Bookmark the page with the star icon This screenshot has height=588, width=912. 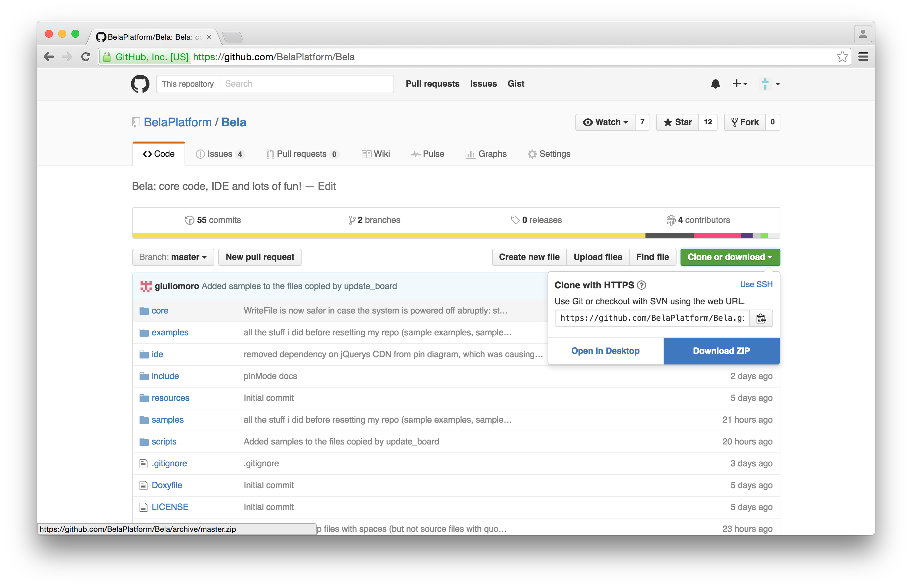842,57
